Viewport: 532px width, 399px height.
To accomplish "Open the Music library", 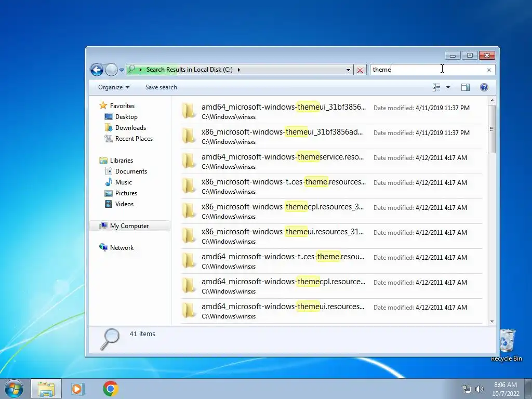I will coord(124,182).
